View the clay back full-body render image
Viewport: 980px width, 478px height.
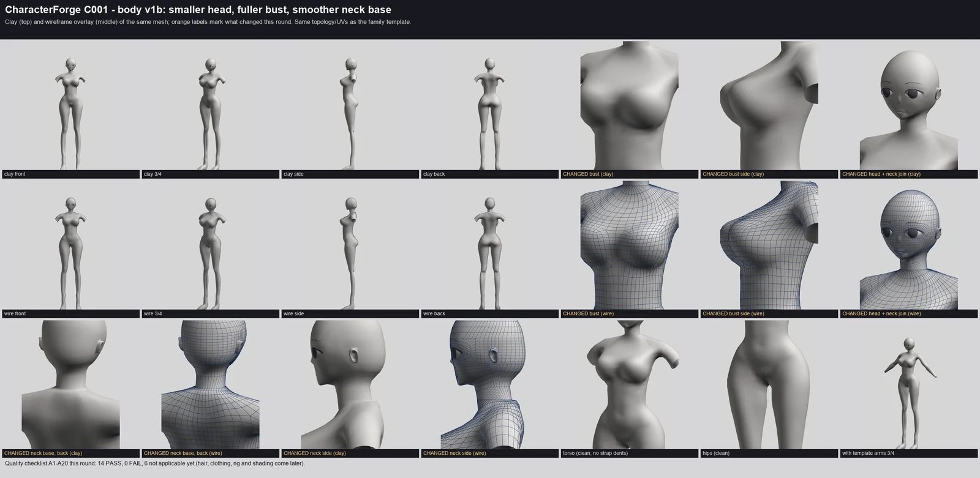(x=490, y=105)
